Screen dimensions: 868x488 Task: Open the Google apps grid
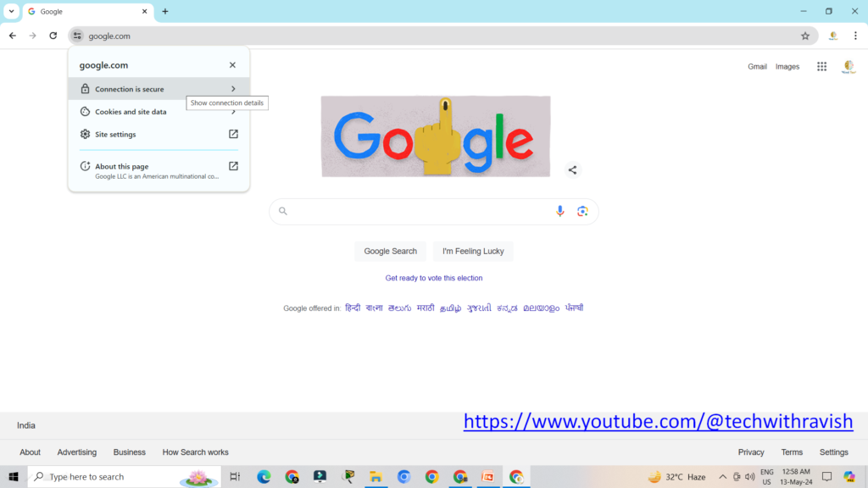(x=821, y=66)
